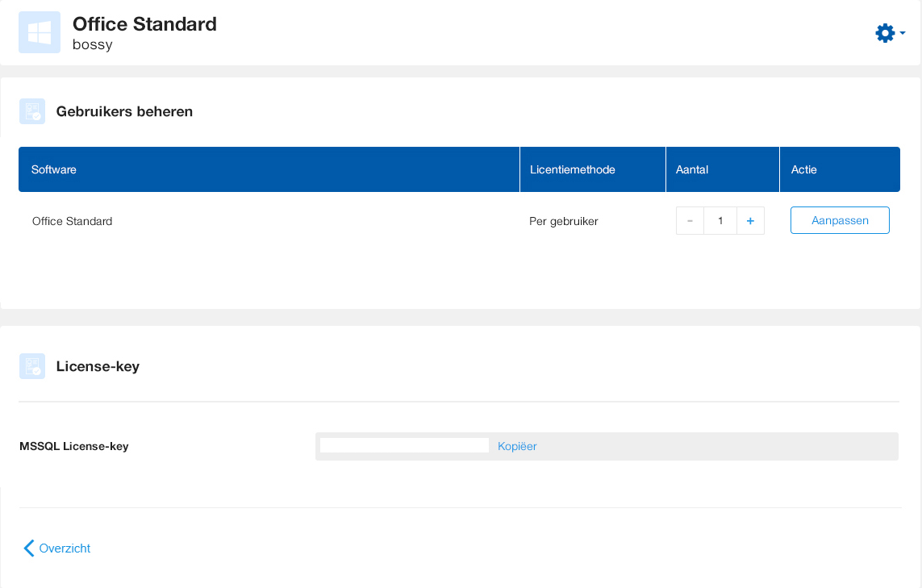This screenshot has width=922, height=588.
Task: Increase the Aantal quantity with plus button
Action: (750, 220)
